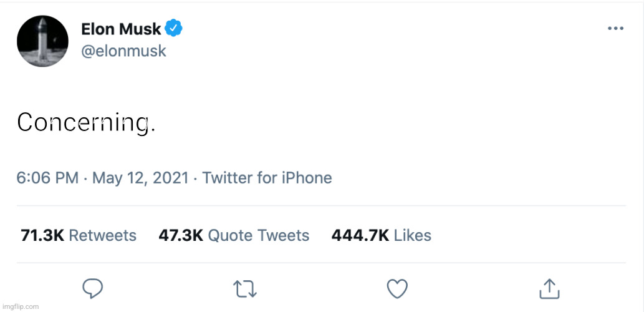This screenshot has width=644, height=312.
Task: Click the tweet text Concerning.
Action: point(86,123)
